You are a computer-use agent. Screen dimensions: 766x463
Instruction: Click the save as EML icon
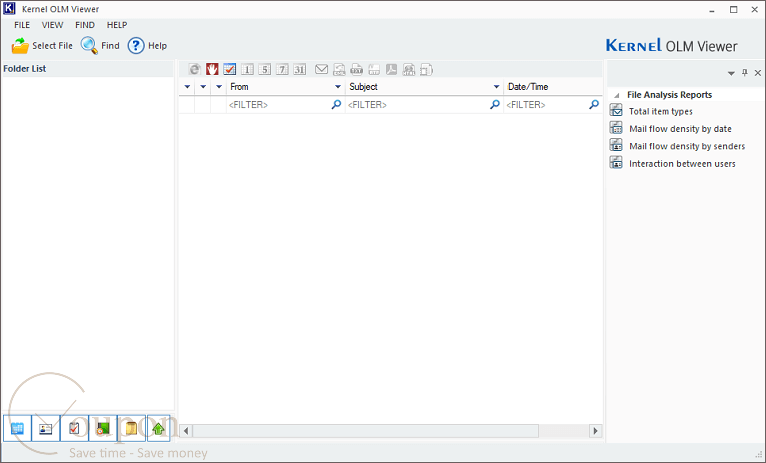[x=339, y=69]
